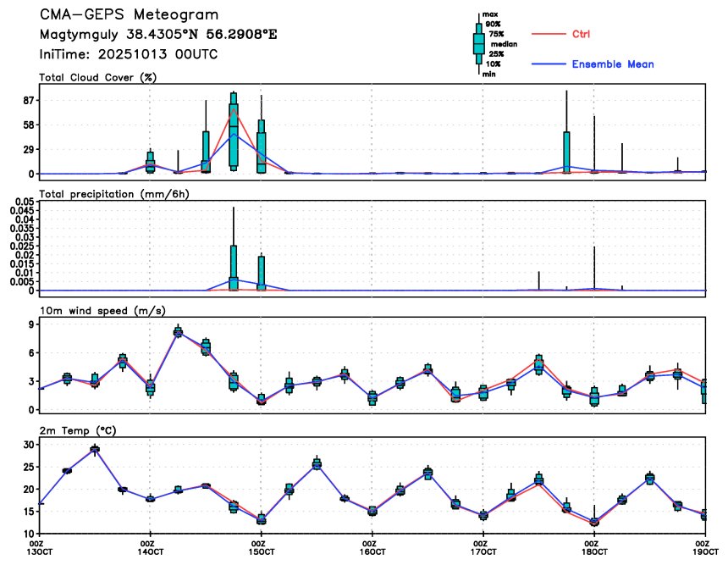Image resolution: width=728 pixels, height=565 pixels.
Task: Click the IniTime 20251013 00UTC text
Action: click(x=129, y=53)
